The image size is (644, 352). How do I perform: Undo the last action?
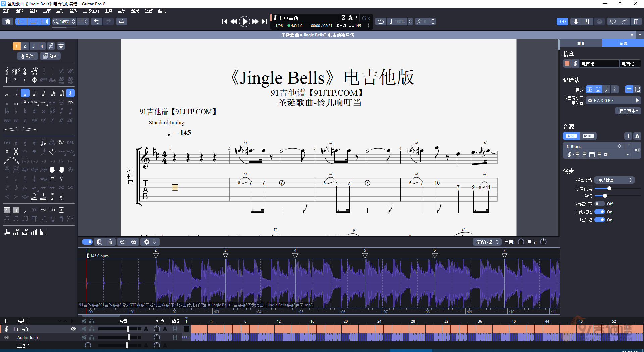click(x=97, y=21)
